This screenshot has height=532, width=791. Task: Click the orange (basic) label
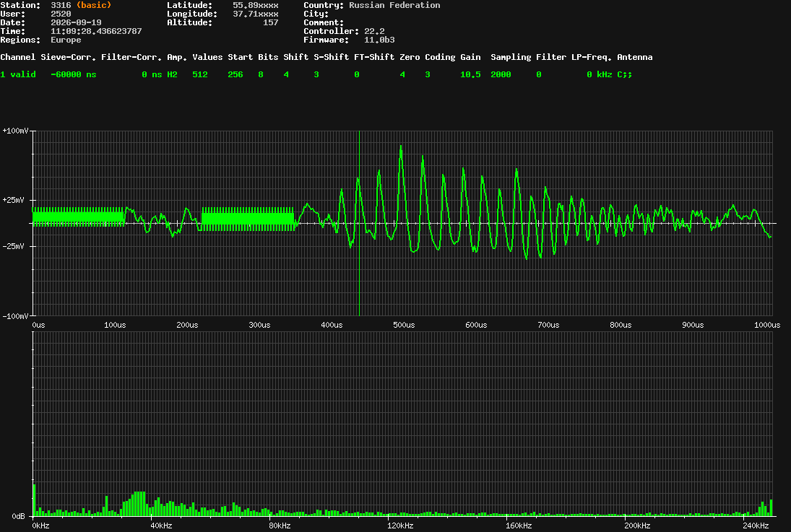(94, 5)
